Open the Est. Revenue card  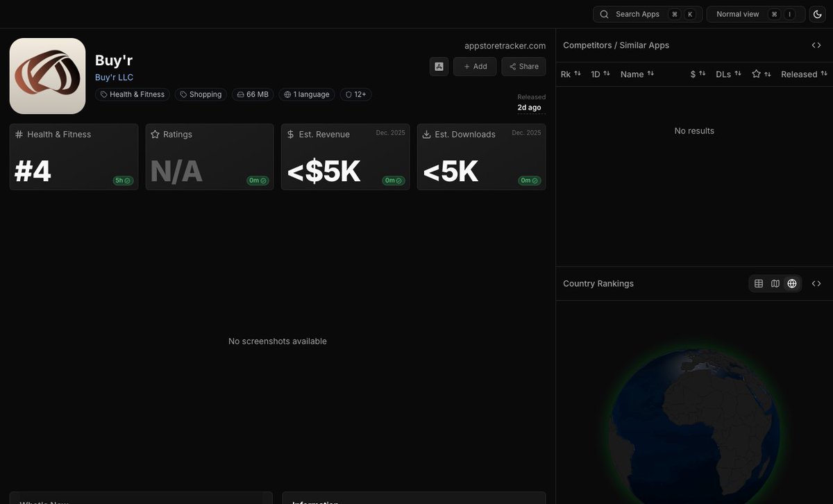pos(345,157)
